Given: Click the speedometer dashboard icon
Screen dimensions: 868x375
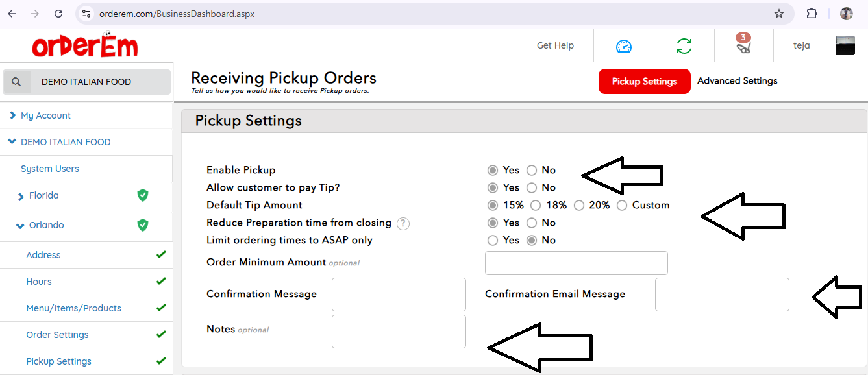Looking at the screenshot, I should click(x=623, y=46).
